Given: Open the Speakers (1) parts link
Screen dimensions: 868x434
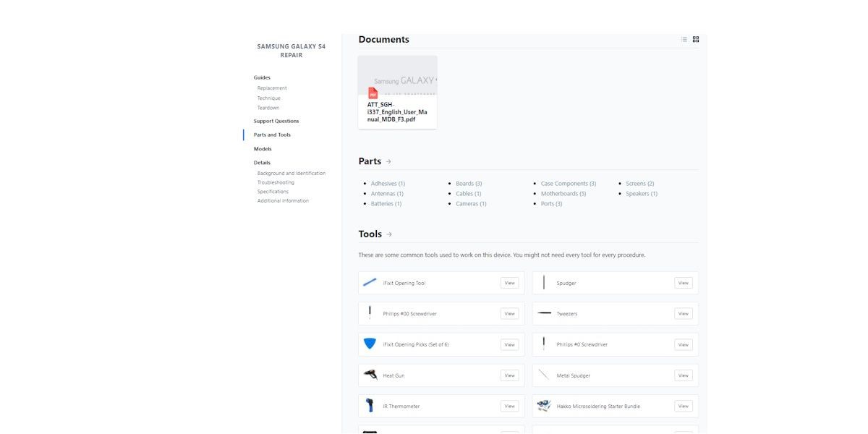Looking at the screenshot, I should coord(642,194).
